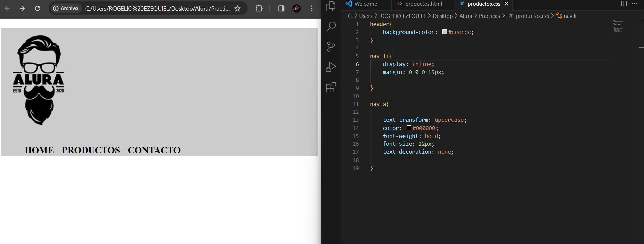
Task: Open the editor More Actions menu
Action: (x=635, y=4)
